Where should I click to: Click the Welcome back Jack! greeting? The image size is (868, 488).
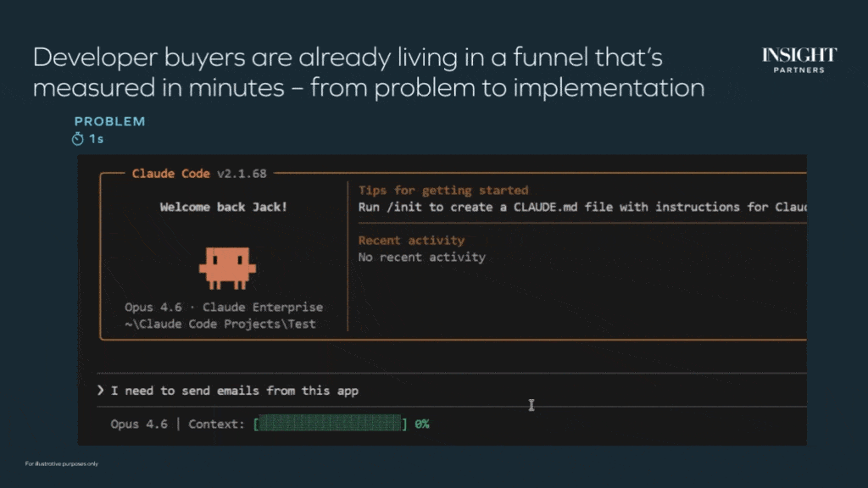pos(224,207)
